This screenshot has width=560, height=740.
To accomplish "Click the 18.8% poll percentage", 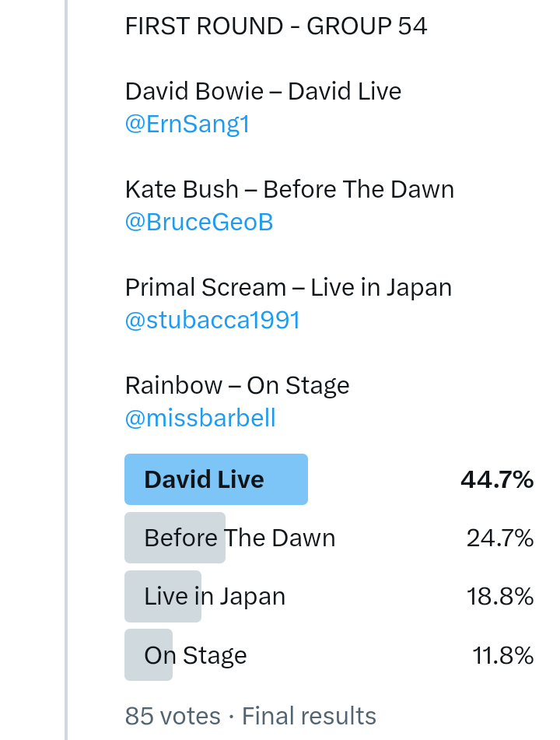I will 499,597.
